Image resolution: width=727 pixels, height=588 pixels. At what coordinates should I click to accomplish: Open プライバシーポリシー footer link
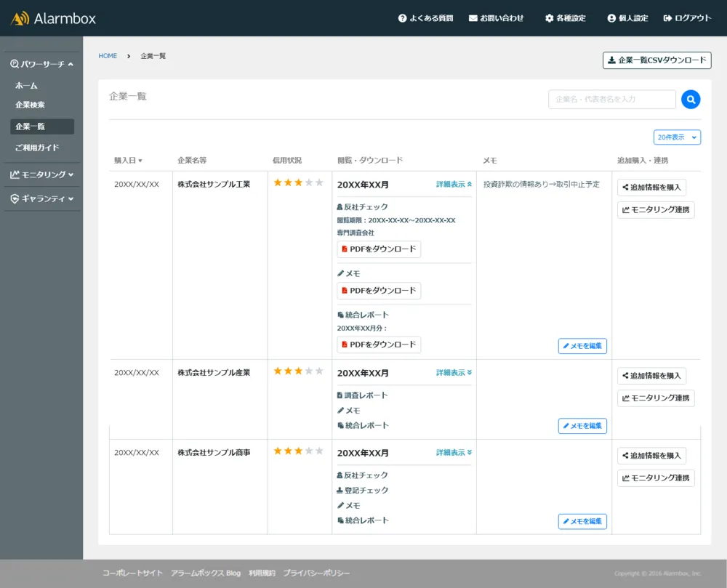pos(317,573)
